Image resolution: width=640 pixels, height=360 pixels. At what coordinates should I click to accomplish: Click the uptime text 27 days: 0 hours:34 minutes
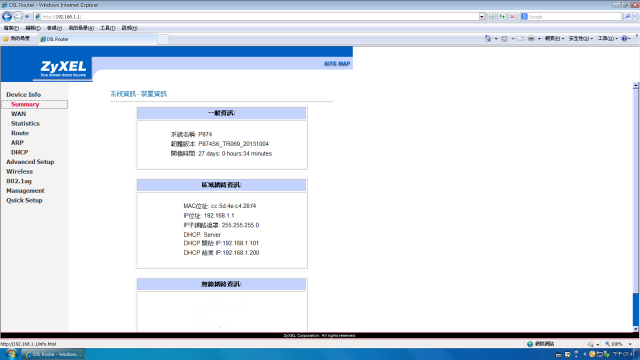coord(235,154)
